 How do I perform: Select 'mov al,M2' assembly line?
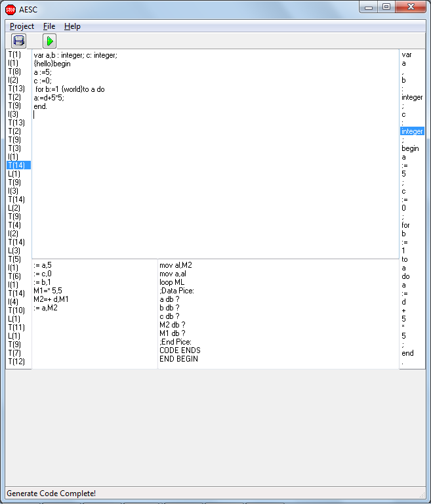coord(176,265)
